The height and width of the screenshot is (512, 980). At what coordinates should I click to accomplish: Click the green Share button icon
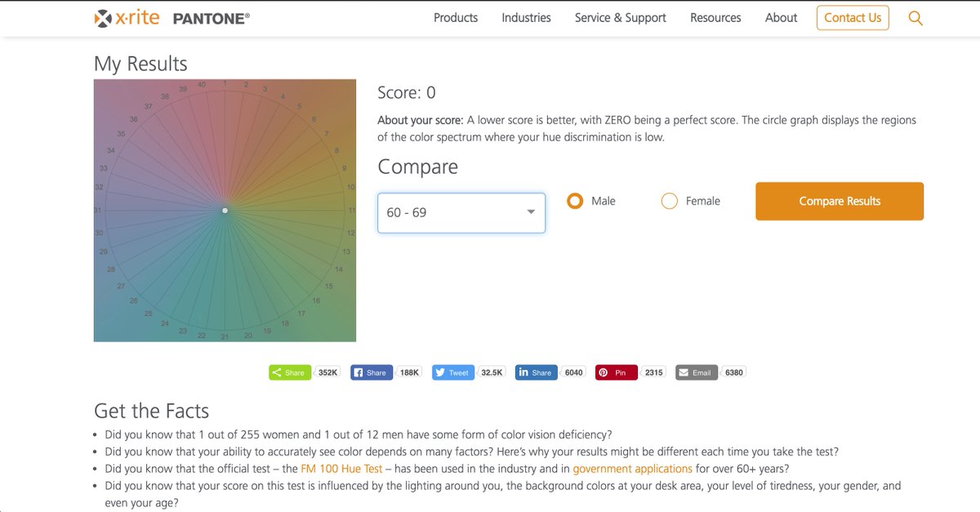pyautogui.click(x=290, y=372)
